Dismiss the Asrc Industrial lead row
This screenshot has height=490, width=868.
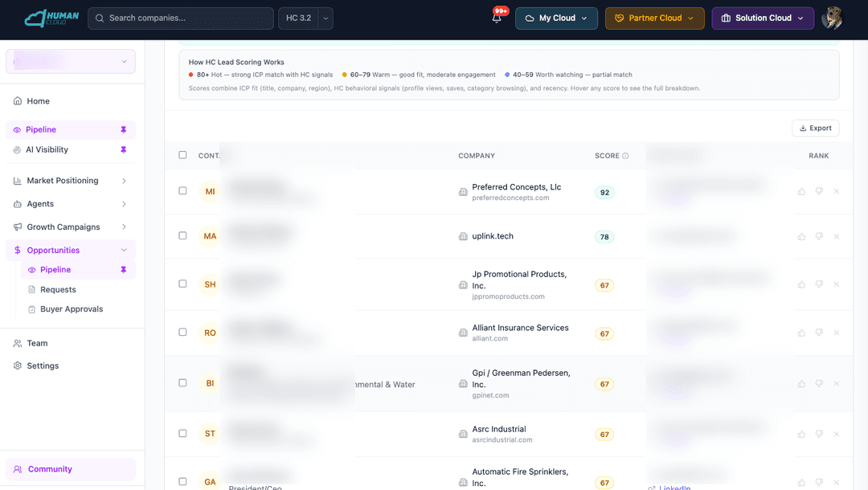click(837, 434)
